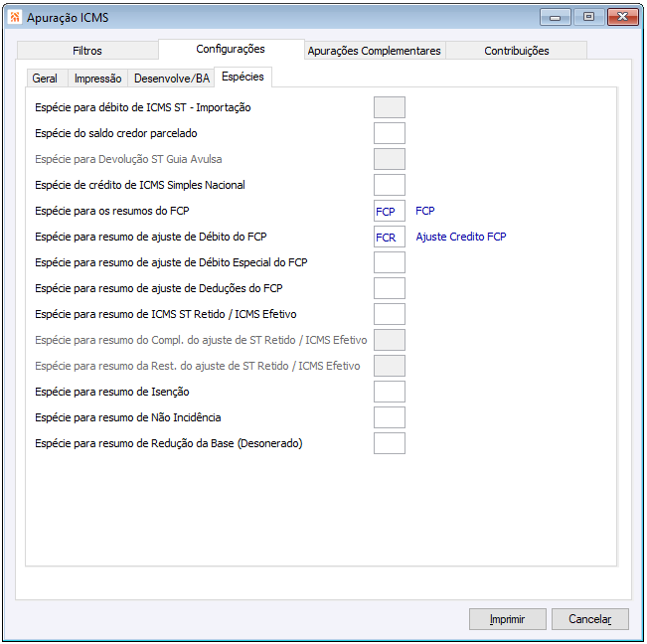
Task: Click the Devolução ST Guia Avulsa field
Action: (390, 159)
